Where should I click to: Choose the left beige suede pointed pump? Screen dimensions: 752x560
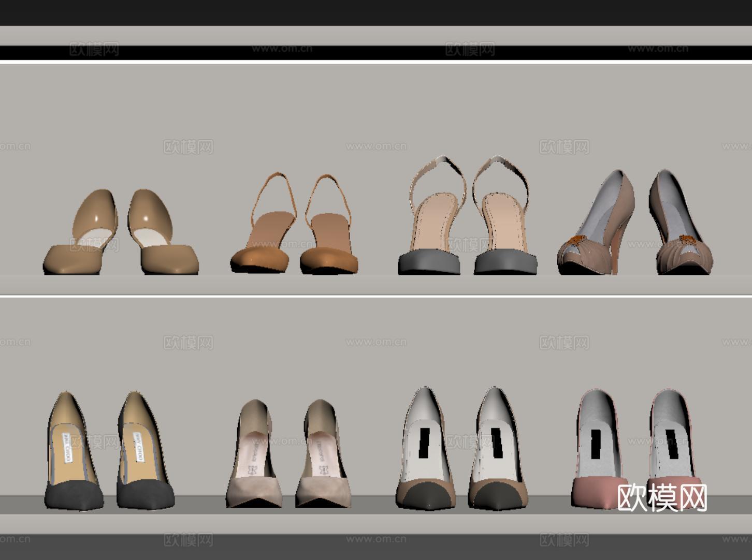[254, 453]
